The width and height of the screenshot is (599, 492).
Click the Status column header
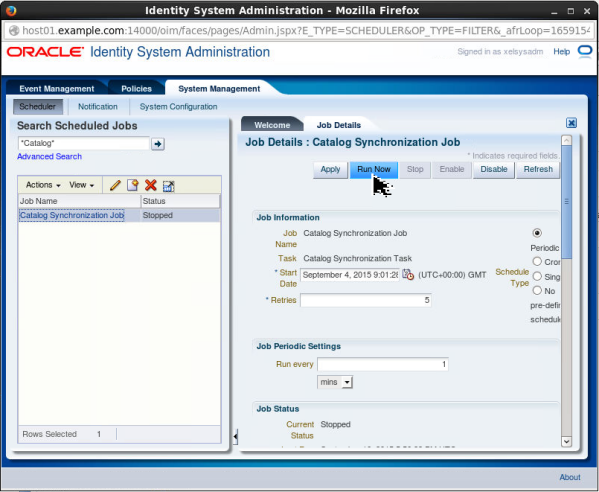[x=180, y=201]
